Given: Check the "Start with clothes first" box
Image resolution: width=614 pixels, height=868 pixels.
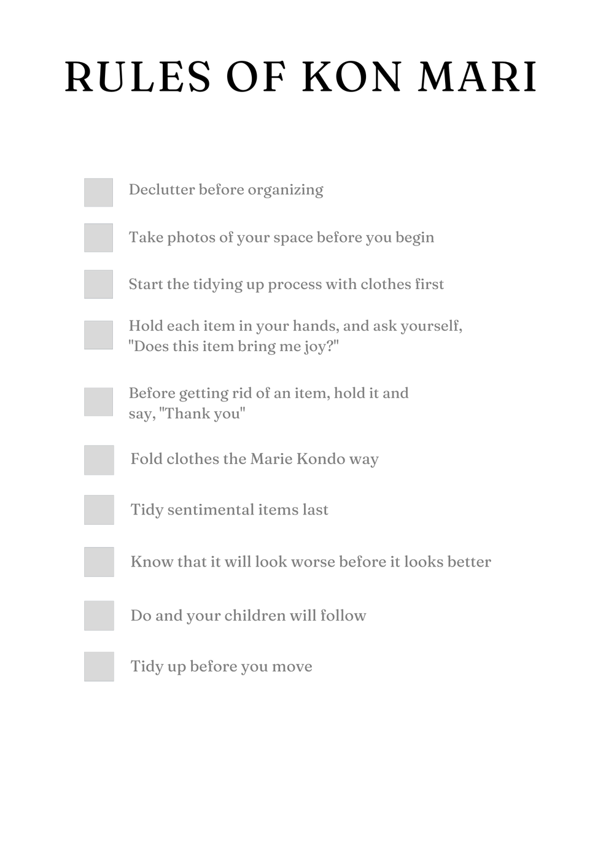Looking at the screenshot, I should [98, 284].
